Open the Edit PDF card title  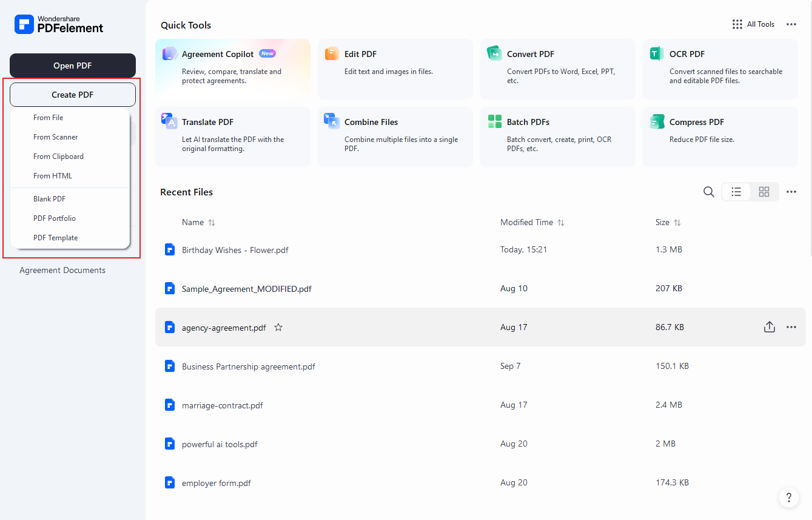click(x=360, y=54)
